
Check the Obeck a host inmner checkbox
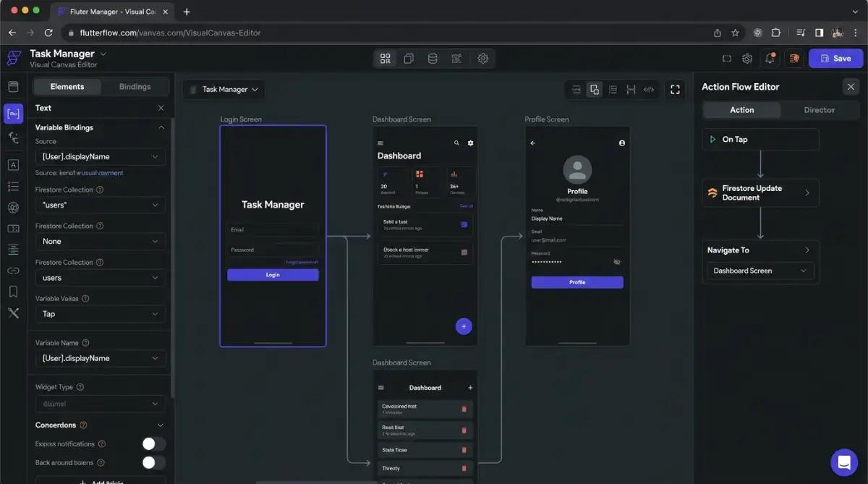464,252
